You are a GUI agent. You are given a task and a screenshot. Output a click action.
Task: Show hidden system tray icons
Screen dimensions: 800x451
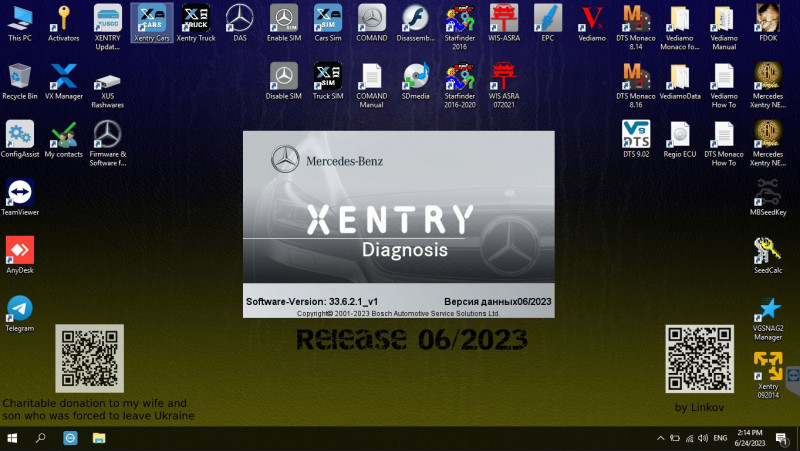point(661,438)
